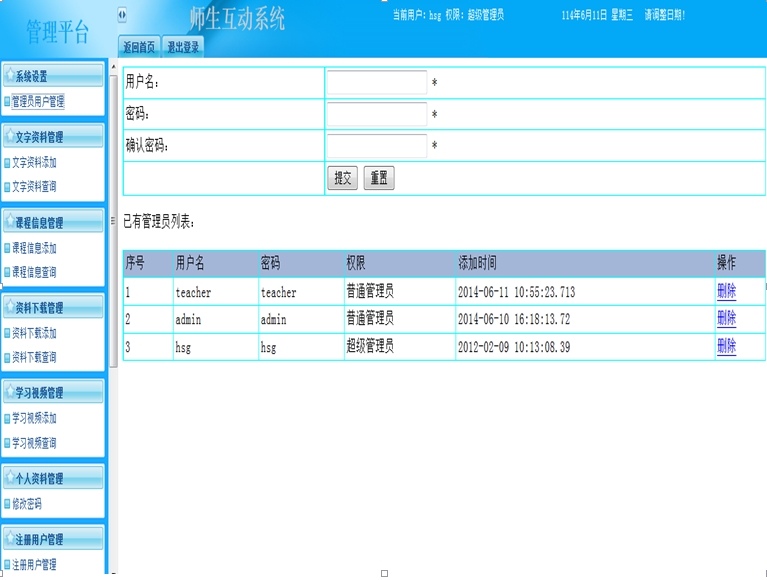This screenshot has width=767, height=580.
Task: Open 管理员用户管理 page
Action: point(38,102)
